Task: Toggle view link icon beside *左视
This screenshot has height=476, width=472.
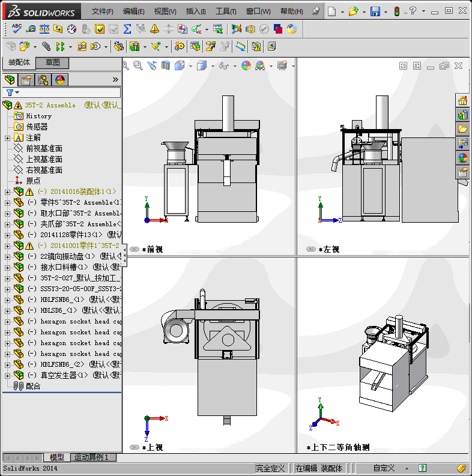Action: 311,249
